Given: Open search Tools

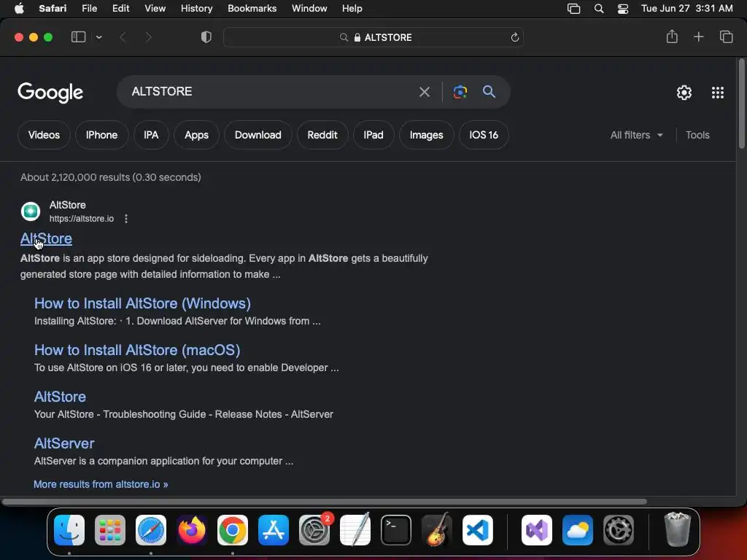Looking at the screenshot, I should [x=697, y=135].
